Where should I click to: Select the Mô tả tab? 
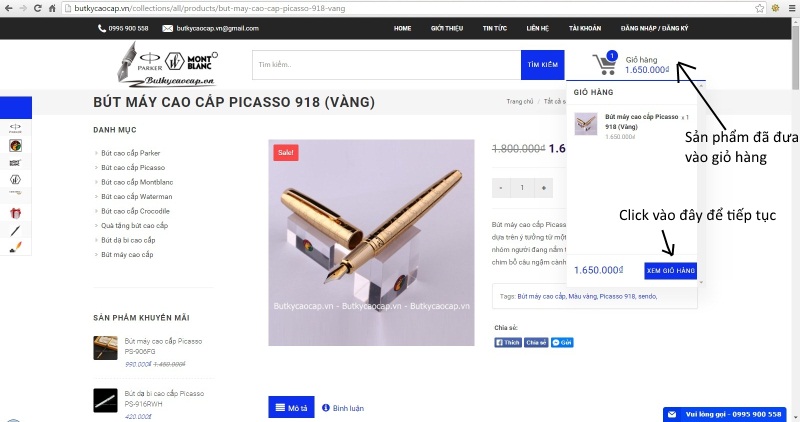[291, 407]
